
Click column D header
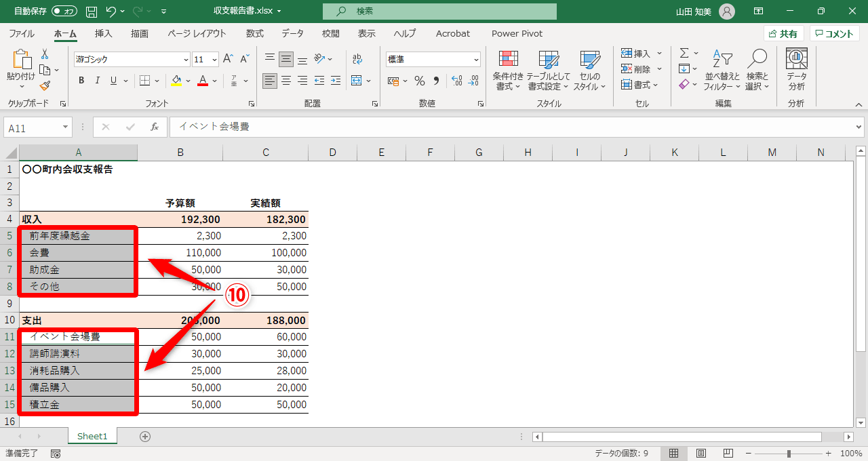tap(332, 153)
